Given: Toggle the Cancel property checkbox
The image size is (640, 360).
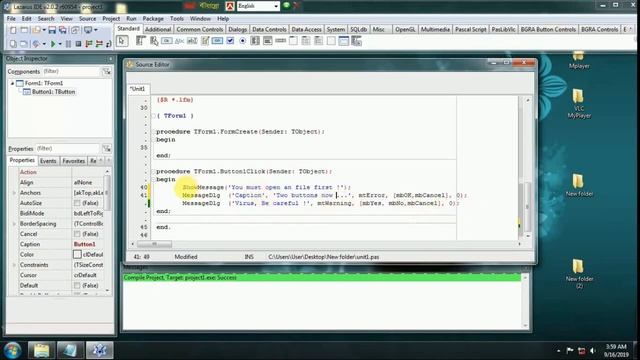Looking at the screenshot, I should [77, 234].
